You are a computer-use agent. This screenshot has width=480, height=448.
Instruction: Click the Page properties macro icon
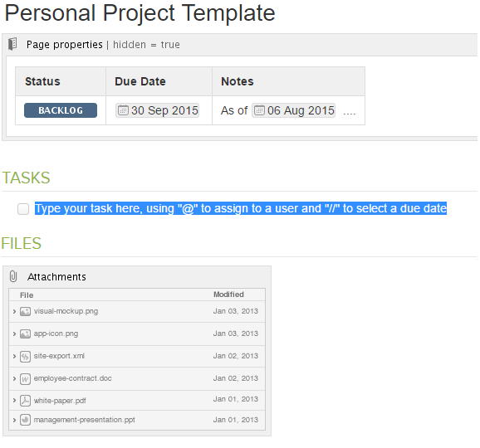[x=12, y=44]
